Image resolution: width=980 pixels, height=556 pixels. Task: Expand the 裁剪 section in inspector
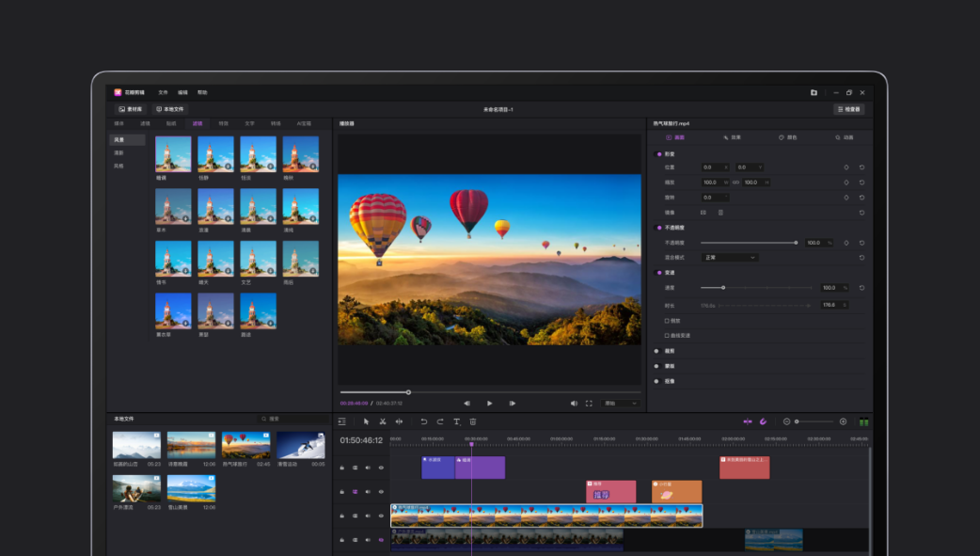click(670, 351)
